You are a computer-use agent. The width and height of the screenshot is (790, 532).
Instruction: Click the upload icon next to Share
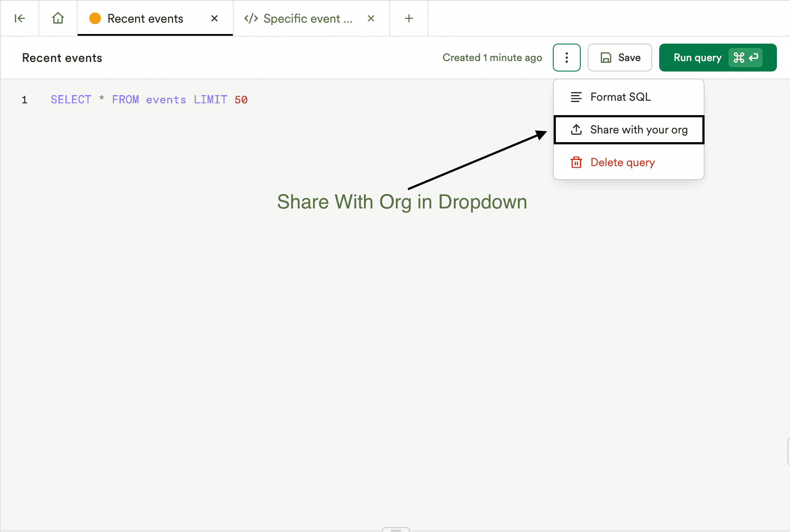click(x=576, y=130)
